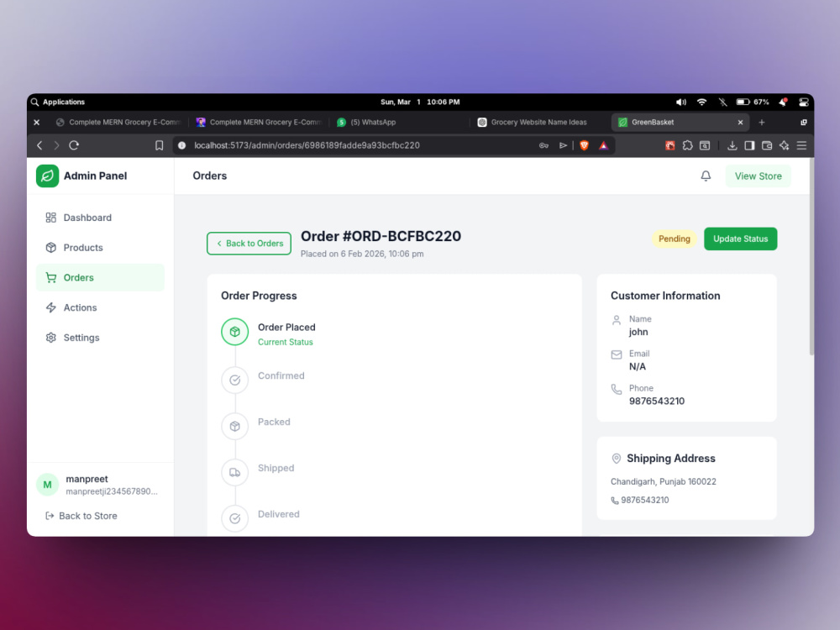
Task: Click the notifications bell icon
Action: [x=706, y=176]
